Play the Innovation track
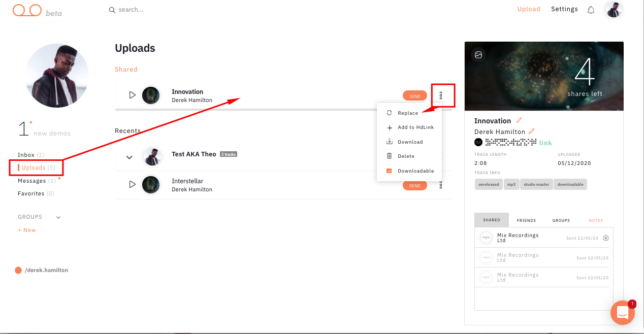This screenshot has width=644, height=334. [132, 95]
